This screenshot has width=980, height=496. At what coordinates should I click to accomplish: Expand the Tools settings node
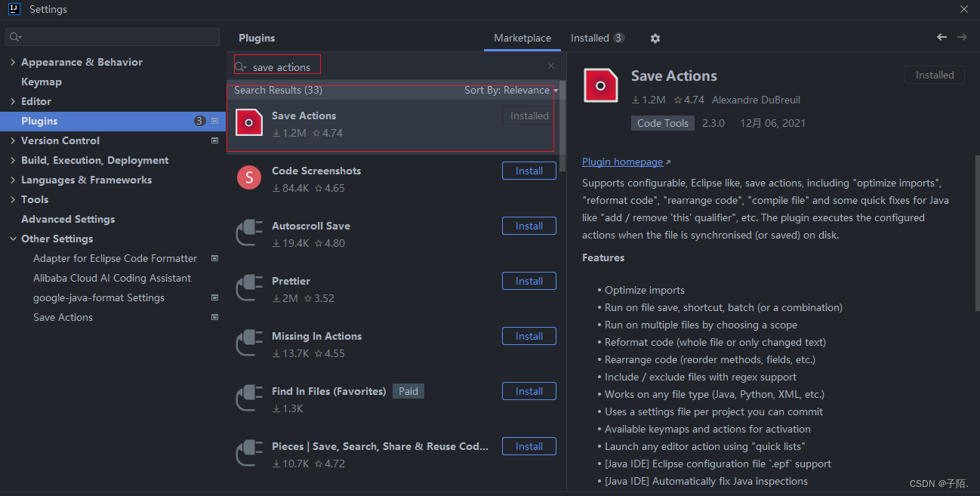pyautogui.click(x=13, y=199)
